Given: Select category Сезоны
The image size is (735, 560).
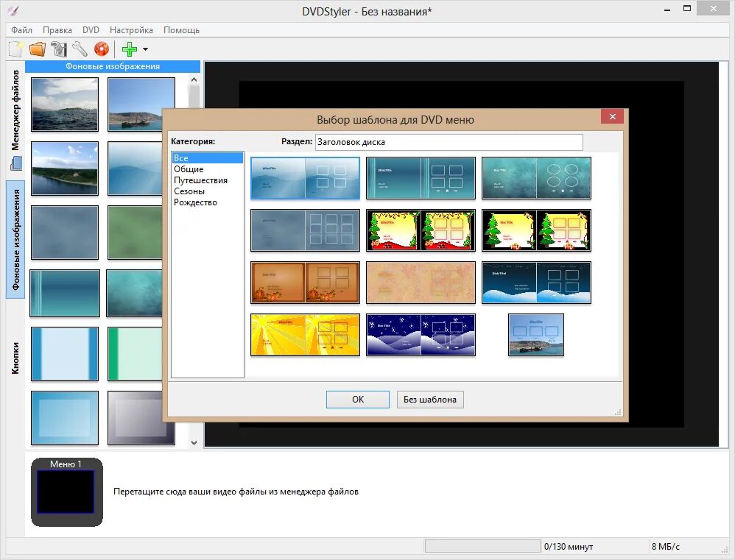Looking at the screenshot, I should (208, 191).
